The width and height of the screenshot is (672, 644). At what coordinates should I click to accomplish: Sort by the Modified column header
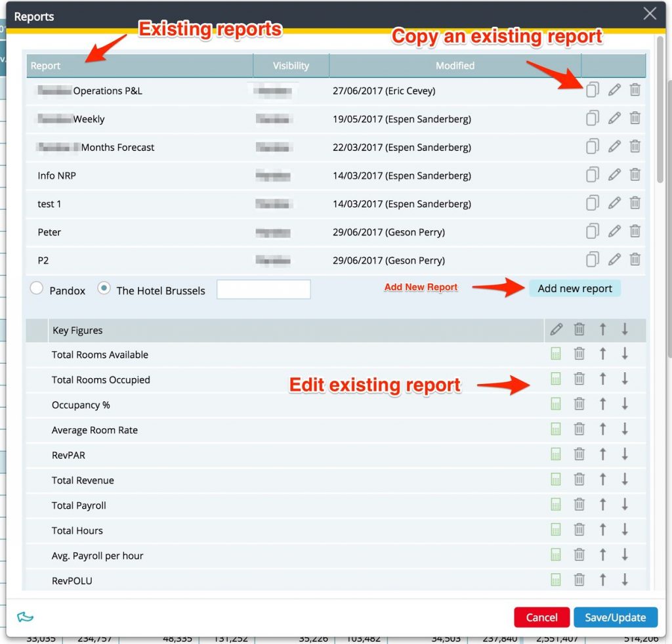[x=455, y=66]
